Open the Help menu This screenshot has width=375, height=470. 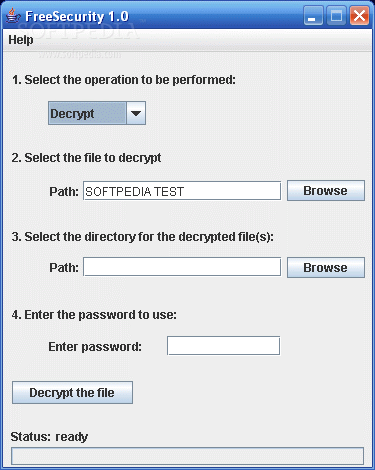click(21, 40)
